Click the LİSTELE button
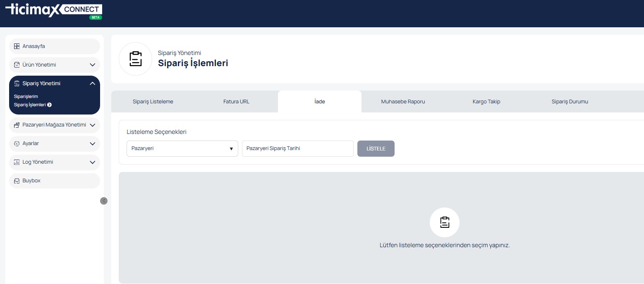The height and width of the screenshot is (284, 644). coord(376,148)
